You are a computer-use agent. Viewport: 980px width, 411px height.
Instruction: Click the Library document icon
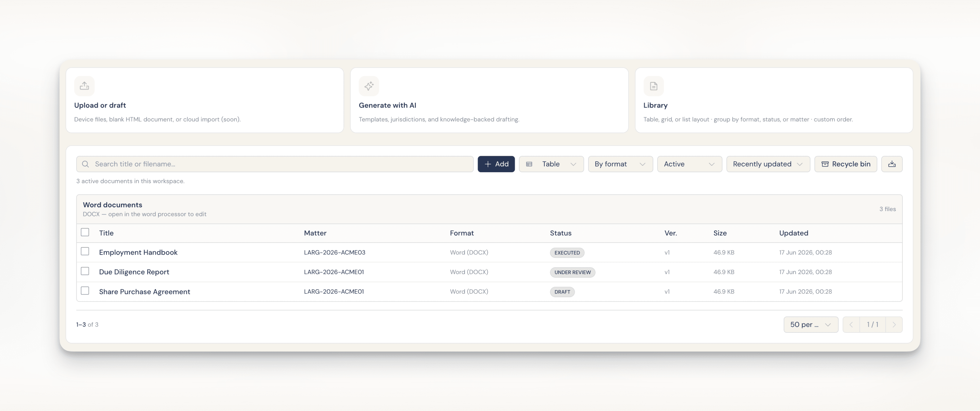654,86
